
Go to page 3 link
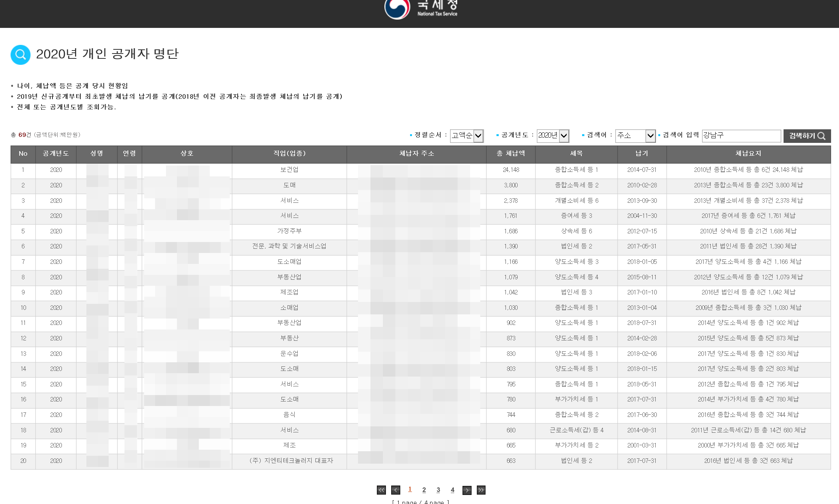438,490
